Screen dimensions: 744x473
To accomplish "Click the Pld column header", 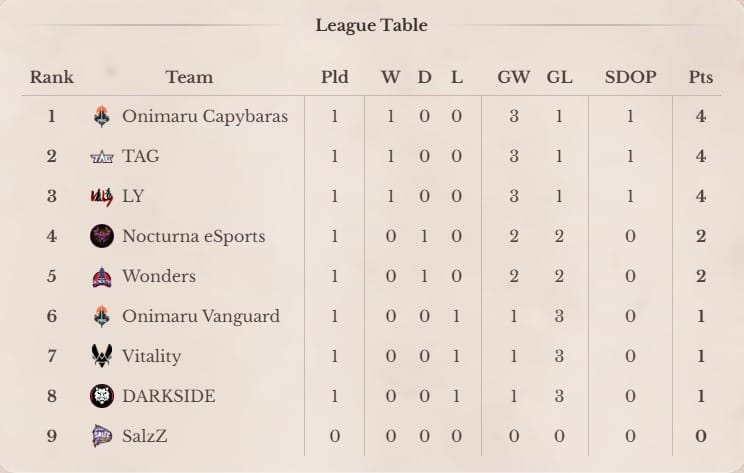I will click(x=335, y=77).
